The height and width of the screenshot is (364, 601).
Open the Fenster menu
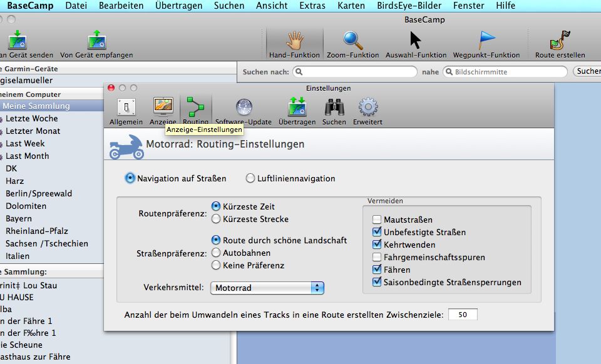tap(468, 6)
